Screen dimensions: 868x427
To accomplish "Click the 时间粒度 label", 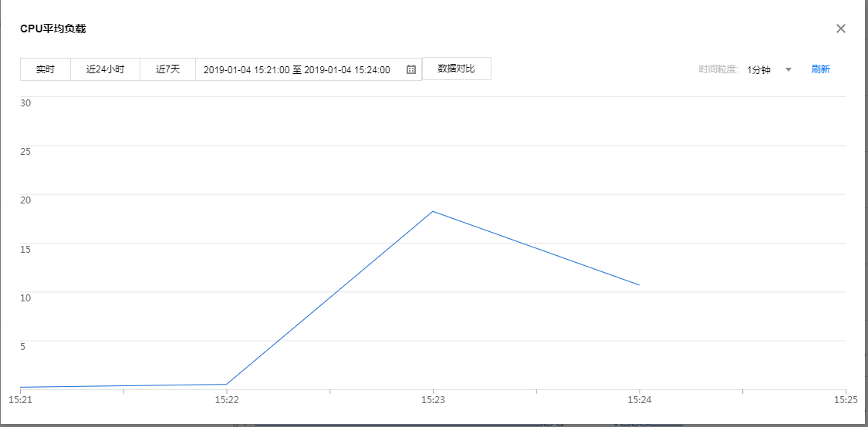I will click(718, 69).
